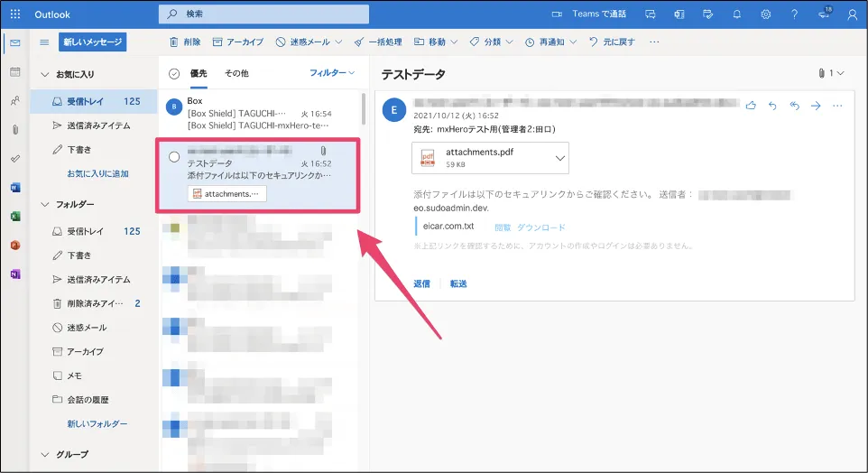This screenshot has height=473, width=868.
Task: Open 下書き in favorites
Action: 94,150
